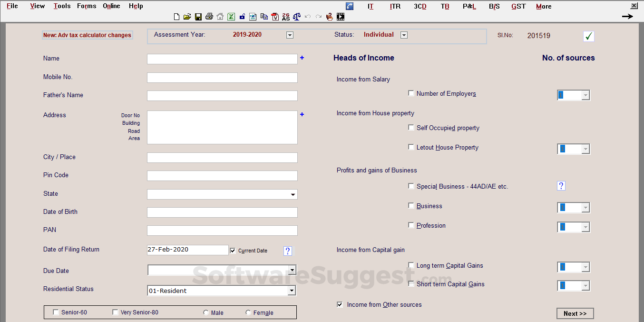Tick the Self Occupied property checkbox
644x322 pixels.
click(x=411, y=128)
